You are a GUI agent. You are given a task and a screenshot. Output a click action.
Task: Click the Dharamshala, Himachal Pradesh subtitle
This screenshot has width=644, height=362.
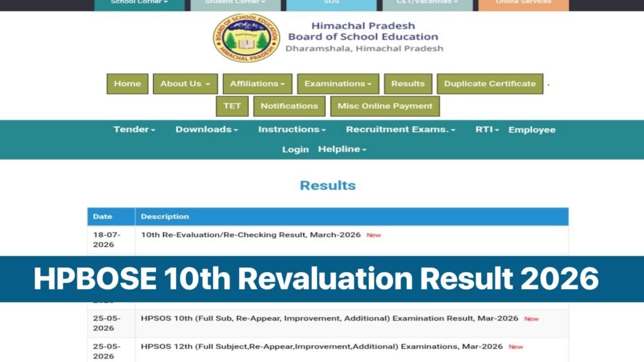click(364, 48)
